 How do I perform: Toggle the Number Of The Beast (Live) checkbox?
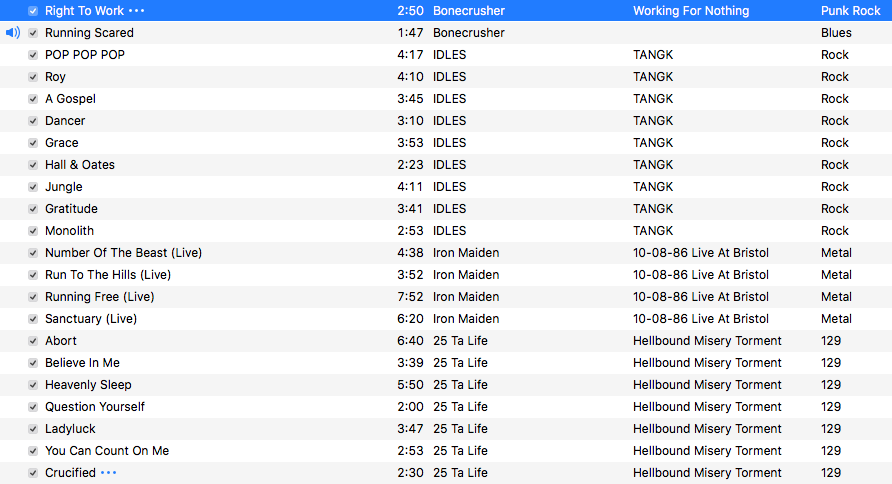click(33, 253)
